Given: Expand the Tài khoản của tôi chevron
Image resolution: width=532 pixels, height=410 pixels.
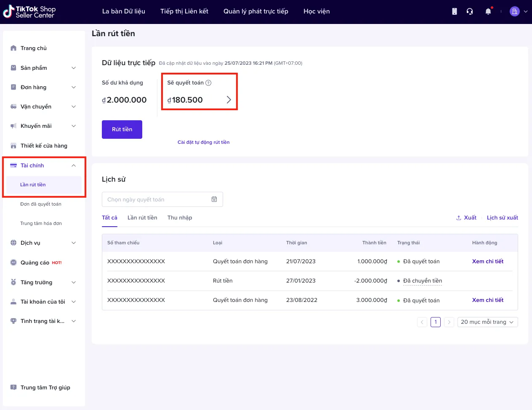Looking at the screenshot, I should tap(74, 302).
